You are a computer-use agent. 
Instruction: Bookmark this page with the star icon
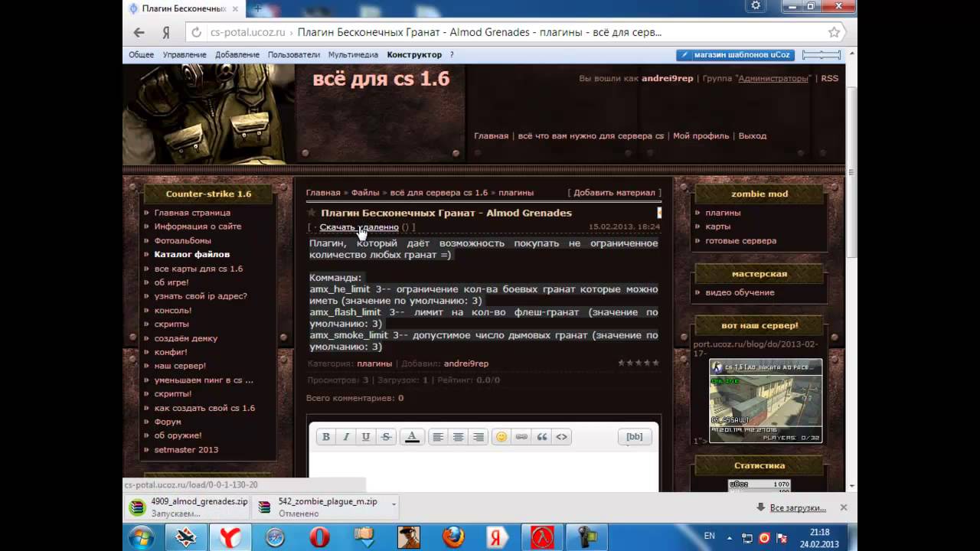(834, 33)
